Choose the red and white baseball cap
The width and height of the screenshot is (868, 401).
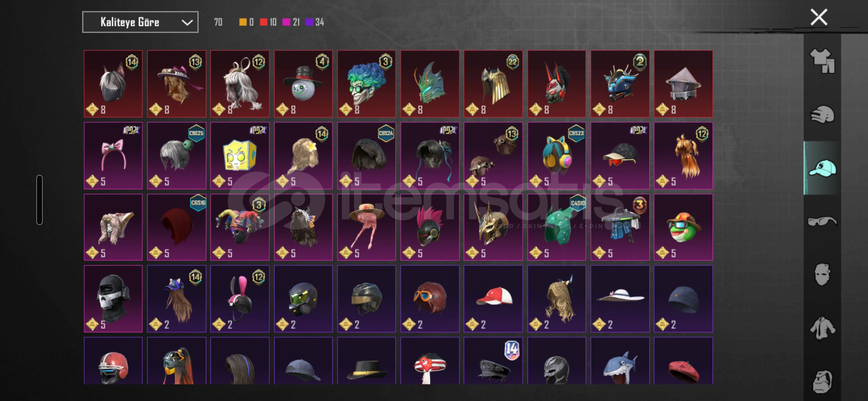tap(493, 299)
